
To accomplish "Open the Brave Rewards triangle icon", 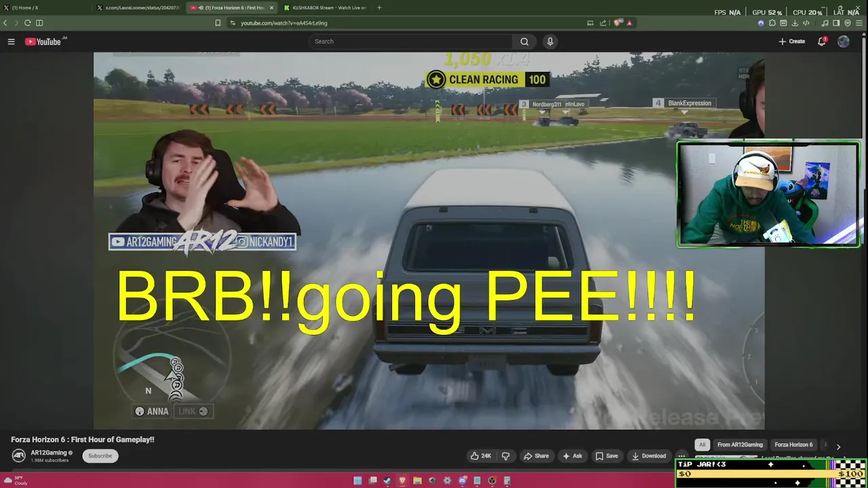I will [x=629, y=22].
